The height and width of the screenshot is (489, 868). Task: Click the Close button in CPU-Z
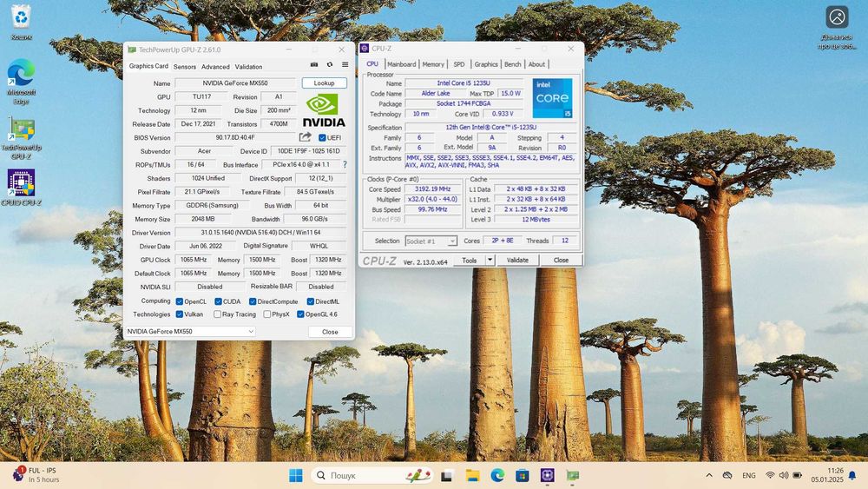tap(561, 260)
